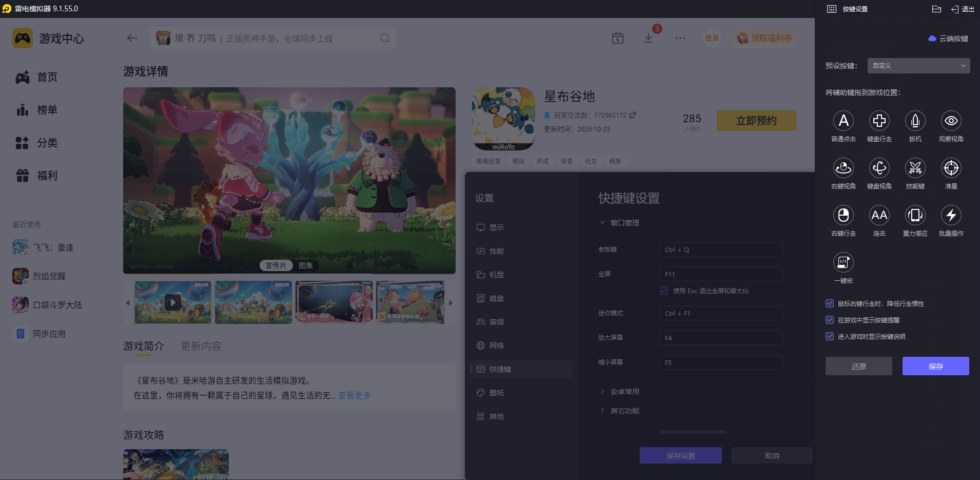
Task: Open 查看更多 game description link
Action: (354, 395)
